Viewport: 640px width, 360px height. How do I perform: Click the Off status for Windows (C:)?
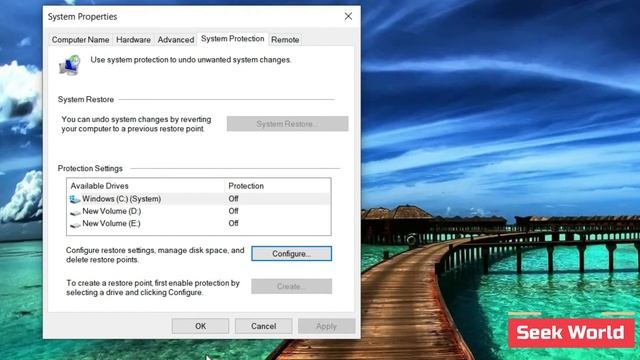[233, 199]
